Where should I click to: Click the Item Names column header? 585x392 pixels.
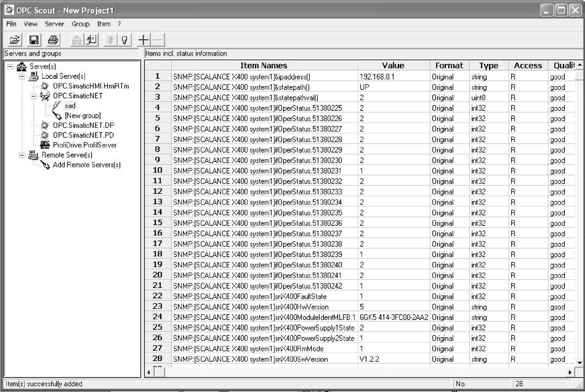click(x=265, y=66)
